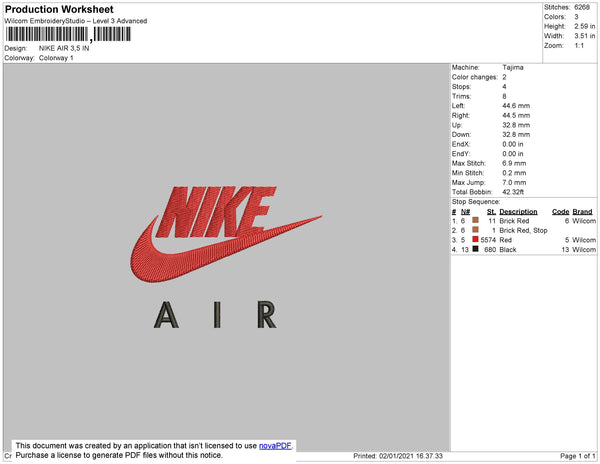Viewport: 600px width, 464px height.
Task: Click the Stops value 4
Action: coord(504,87)
